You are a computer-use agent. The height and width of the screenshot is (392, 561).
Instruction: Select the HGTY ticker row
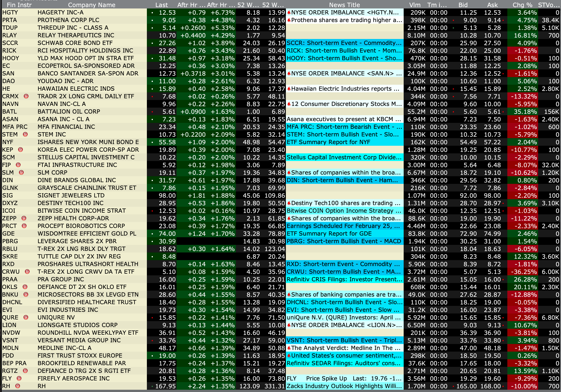click(x=10, y=12)
